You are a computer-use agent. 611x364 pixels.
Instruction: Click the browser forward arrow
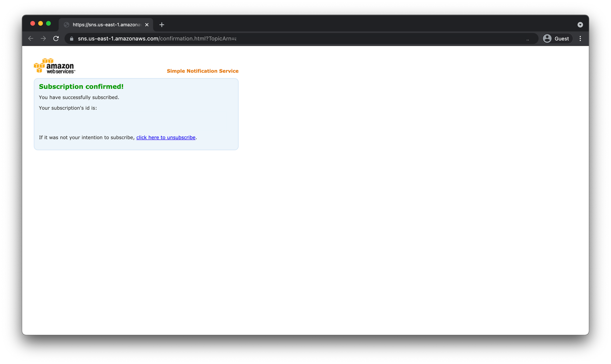43,38
